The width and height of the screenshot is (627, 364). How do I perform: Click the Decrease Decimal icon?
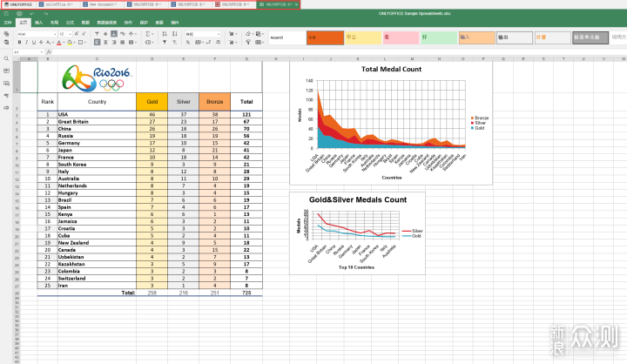point(208,42)
